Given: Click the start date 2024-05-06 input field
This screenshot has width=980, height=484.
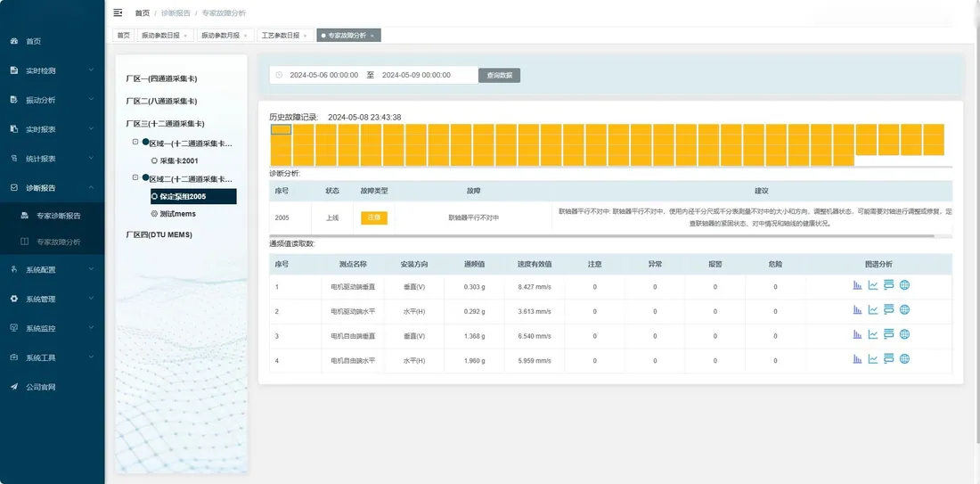Looking at the screenshot, I should click(x=323, y=75).
